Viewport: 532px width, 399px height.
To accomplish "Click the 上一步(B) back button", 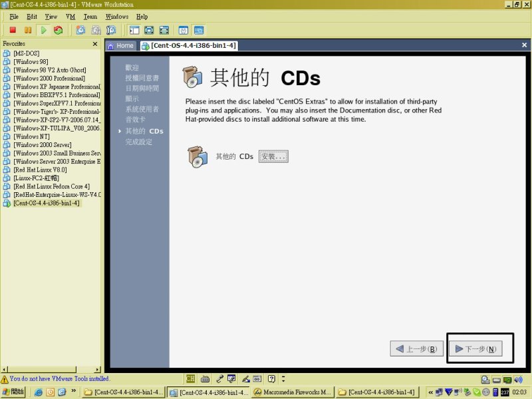I will [417, 348].
